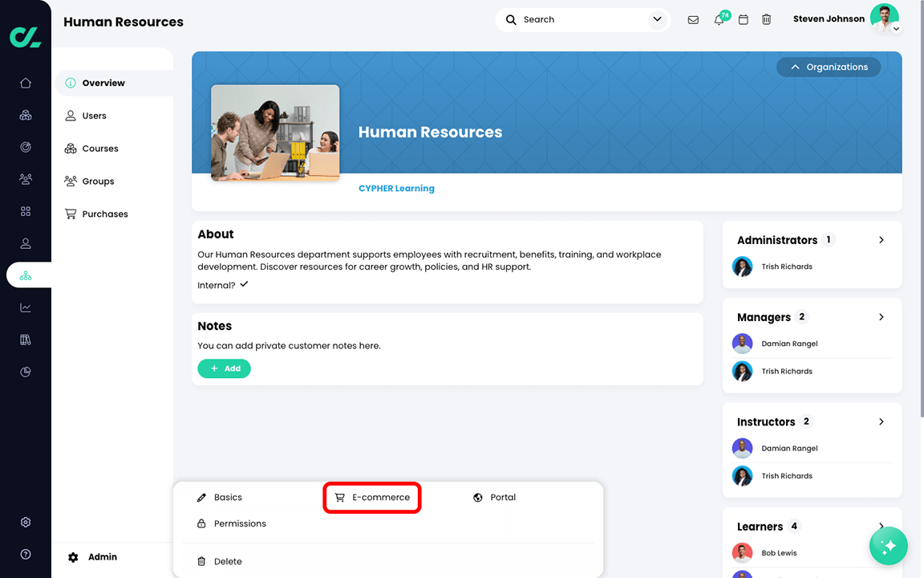Open the library books icon in sidebar
The height and width of the screenshot is (578, 924).
[x=25, y=340]
